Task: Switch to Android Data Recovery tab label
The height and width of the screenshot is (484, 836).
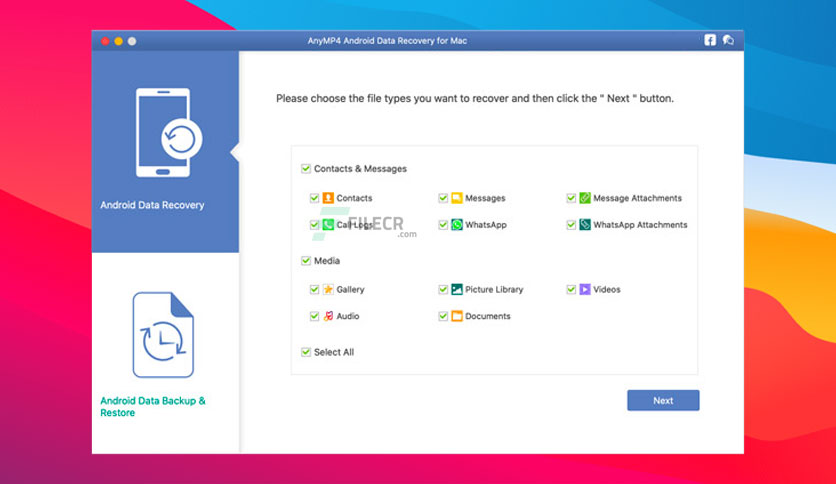Action: [152, 205]
